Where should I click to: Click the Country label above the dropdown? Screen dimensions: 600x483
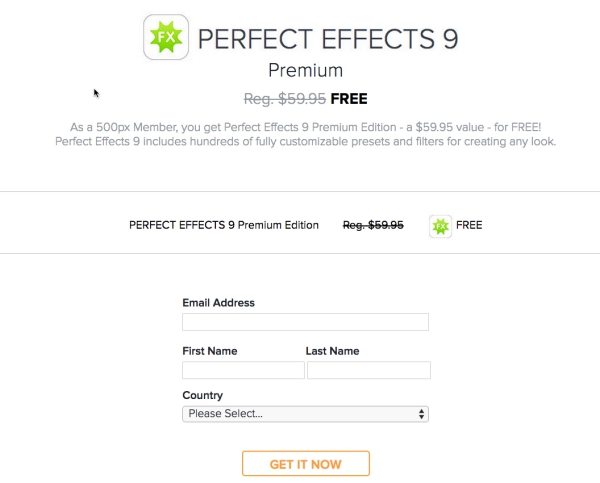[202, 395]
